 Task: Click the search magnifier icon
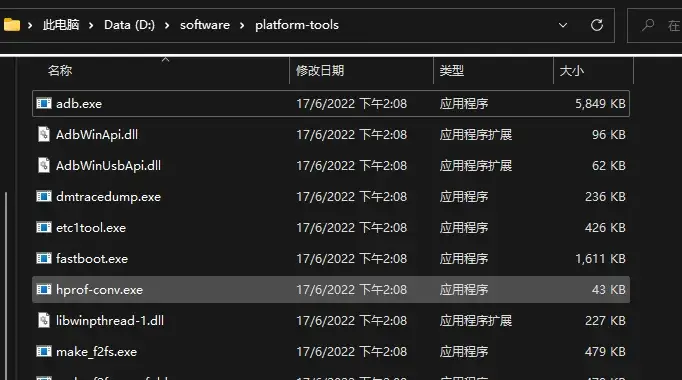pos(648,25)
